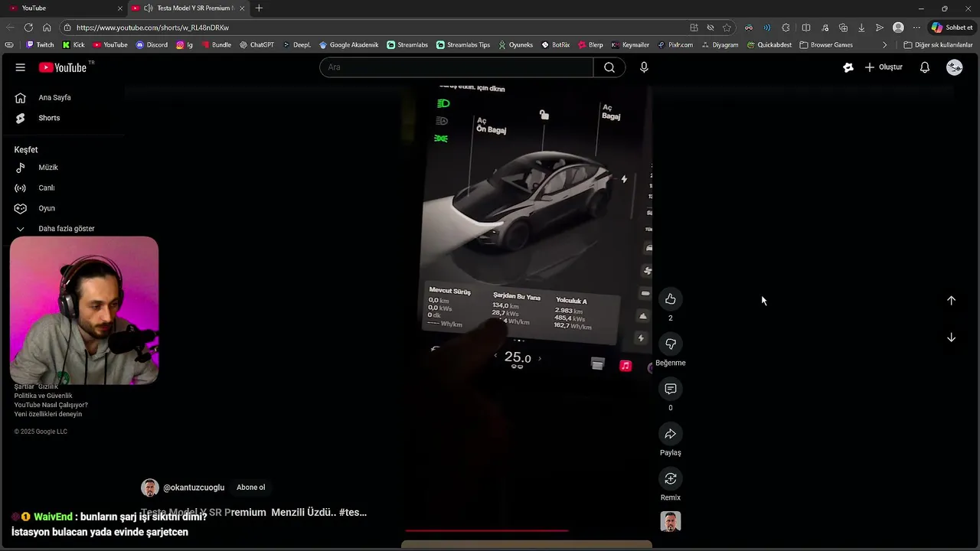Screen dimensions: 980x551
Task: Open the split screen browser icon
Action: 805,28
